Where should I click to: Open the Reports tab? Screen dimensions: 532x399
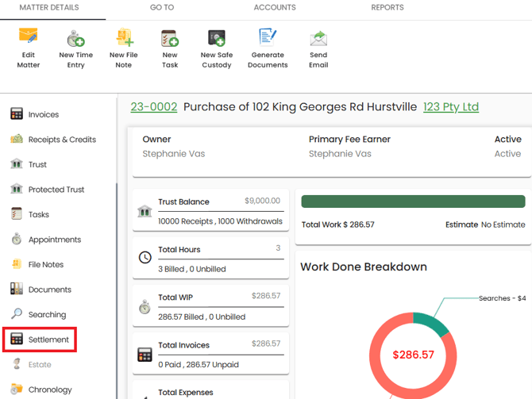tap(387, 8)
